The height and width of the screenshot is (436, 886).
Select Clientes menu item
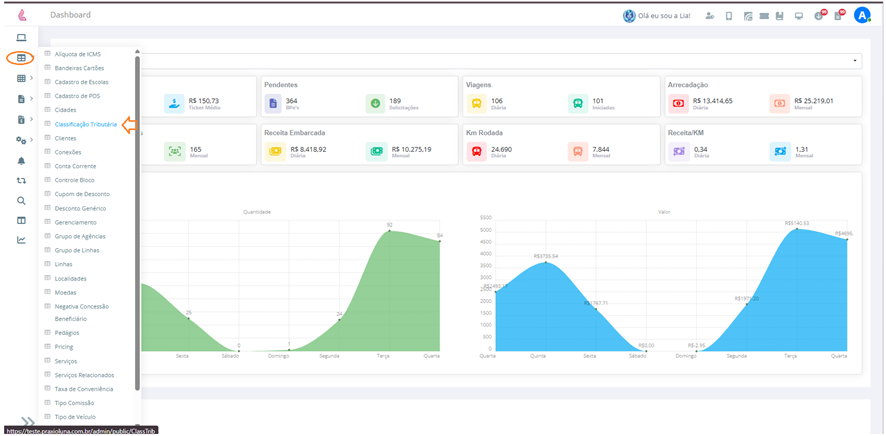(x=65, y=138)
